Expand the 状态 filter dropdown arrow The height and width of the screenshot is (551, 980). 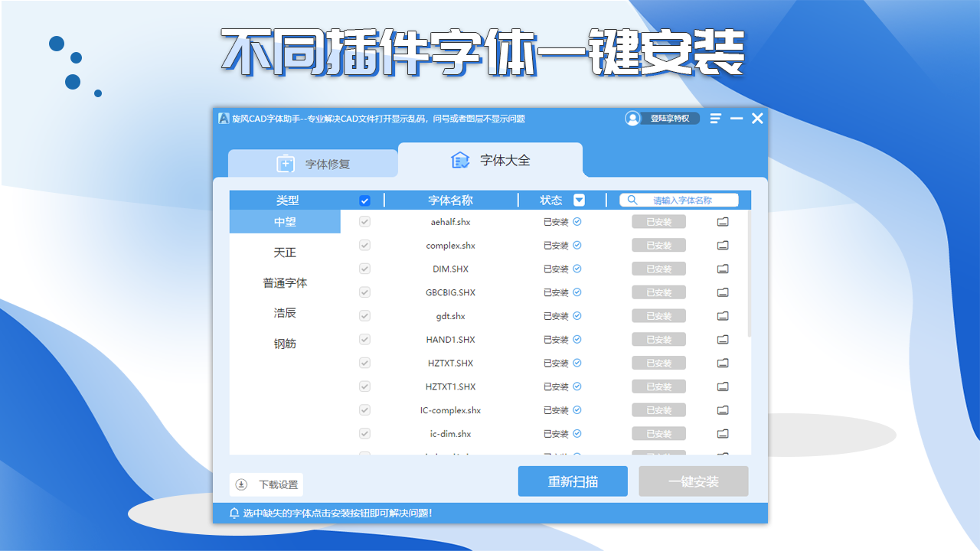click(x=580, y=201)
